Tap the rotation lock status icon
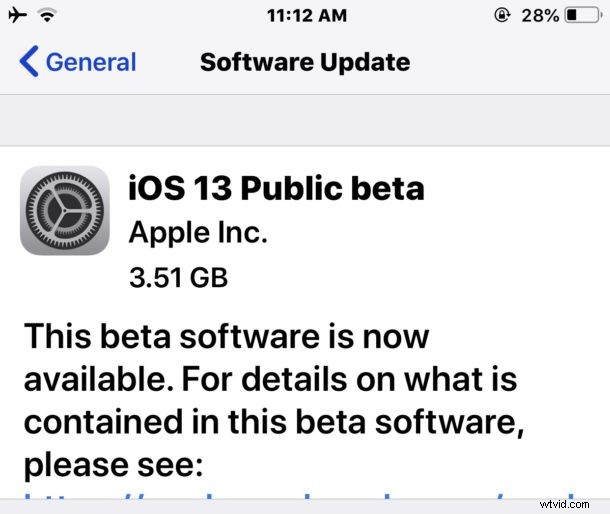The width and height of the screenshot is (610, 514). coord(502,16)
